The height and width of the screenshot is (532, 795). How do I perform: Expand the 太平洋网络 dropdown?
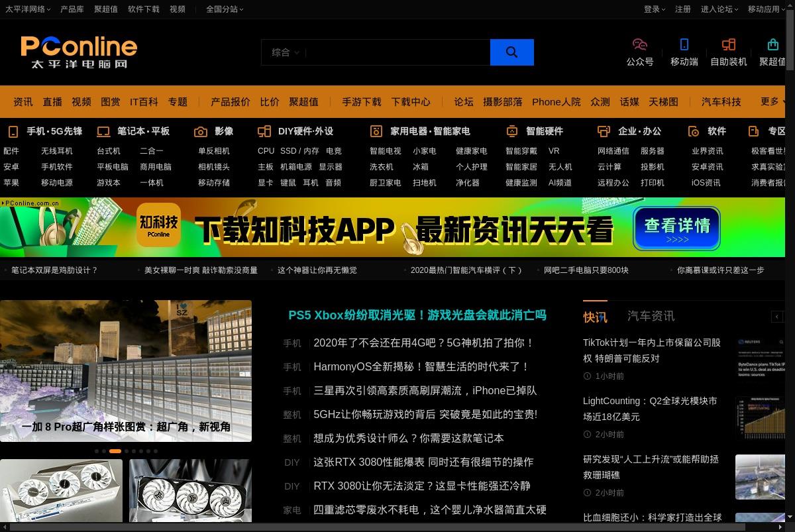coord(26,9)
